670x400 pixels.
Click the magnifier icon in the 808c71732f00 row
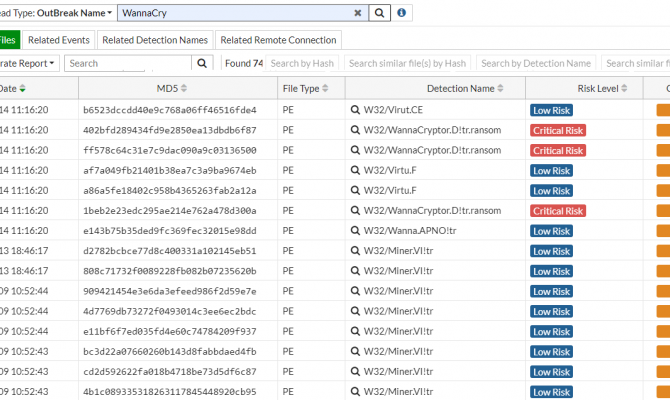tap(355, 271)
